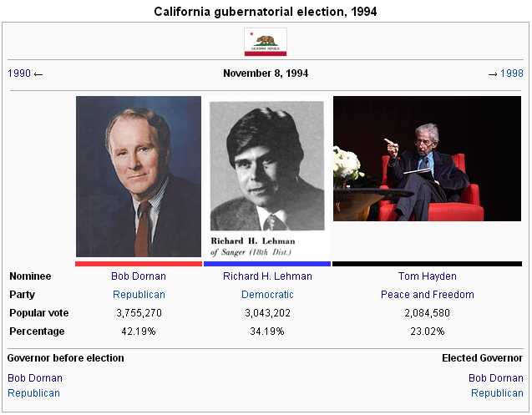The image size is (532, 415).
Task: Click Republican under Elected Governor
Action: click(x=497, y=393)
